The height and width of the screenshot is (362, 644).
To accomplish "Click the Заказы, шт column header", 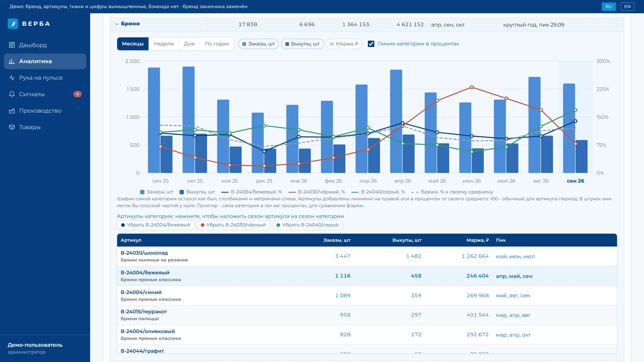I will pyautogui.click(x=337, y=240).
